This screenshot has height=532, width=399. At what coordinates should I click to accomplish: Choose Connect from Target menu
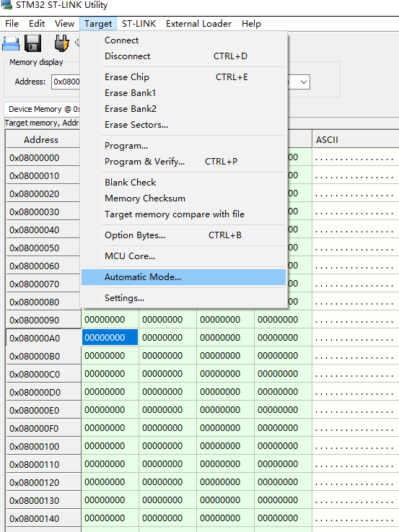click(184, 40)
